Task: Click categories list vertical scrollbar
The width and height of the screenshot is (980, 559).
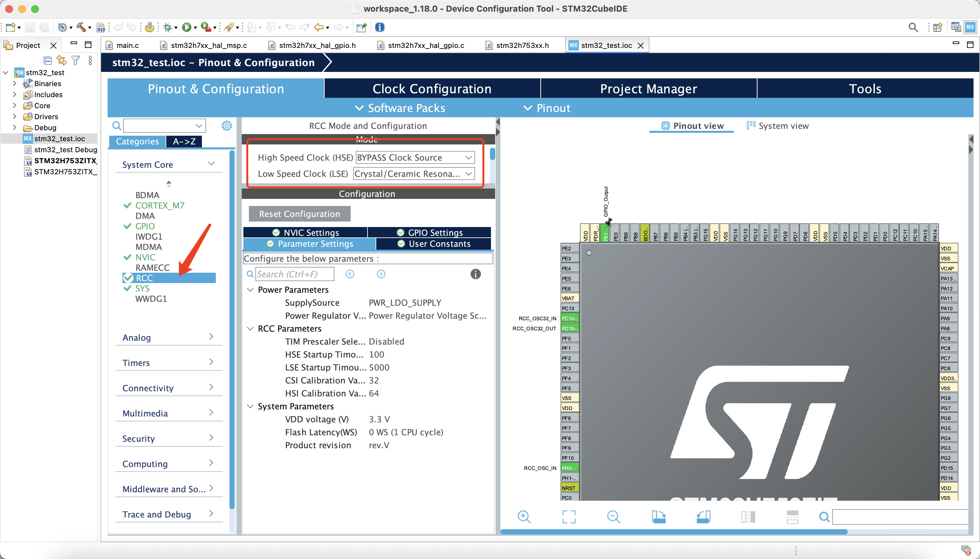Action: pyautogui.click(x=232, y=330)
